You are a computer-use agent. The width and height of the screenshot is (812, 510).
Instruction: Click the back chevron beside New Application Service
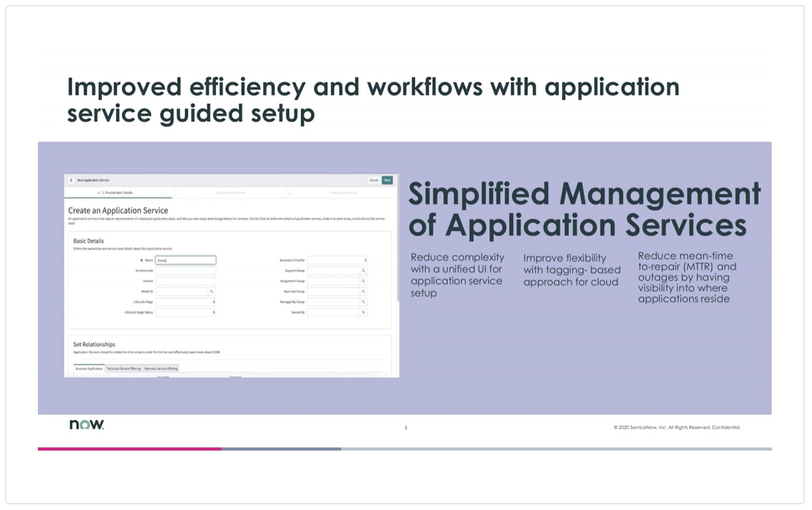pyautogui.click(x=71, y=180)
